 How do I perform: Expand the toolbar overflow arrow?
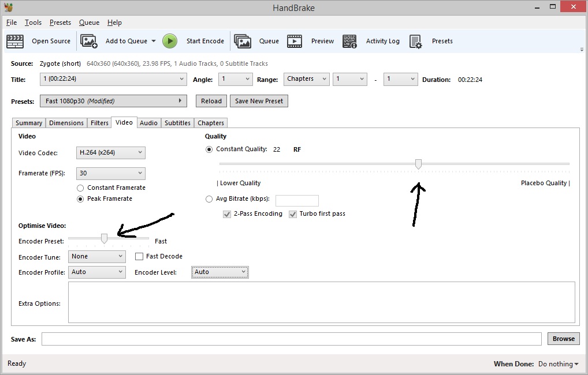point(582,50)
